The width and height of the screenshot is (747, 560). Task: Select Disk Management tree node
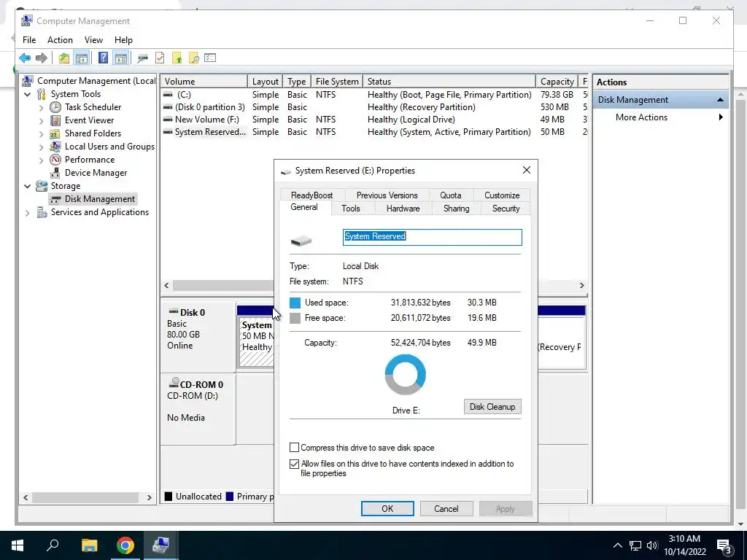click(x=99, y=199)
